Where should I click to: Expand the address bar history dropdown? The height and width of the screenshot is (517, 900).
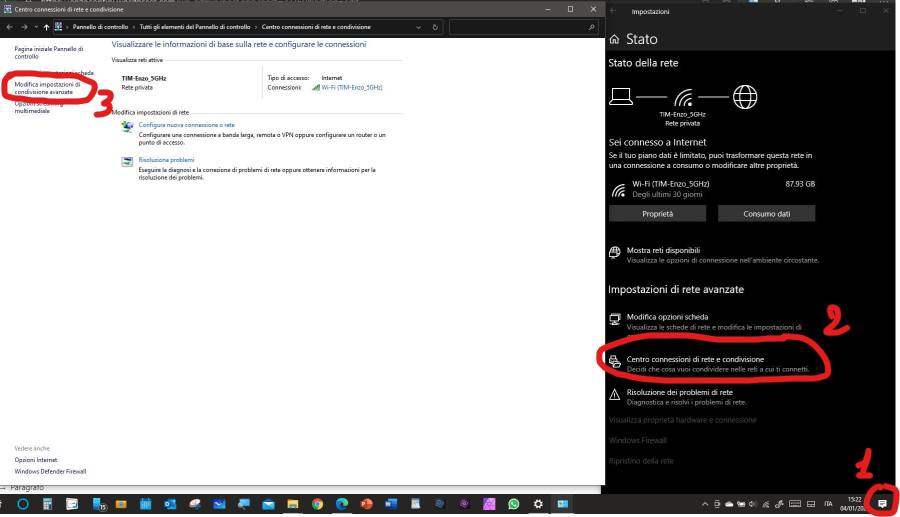421,26
